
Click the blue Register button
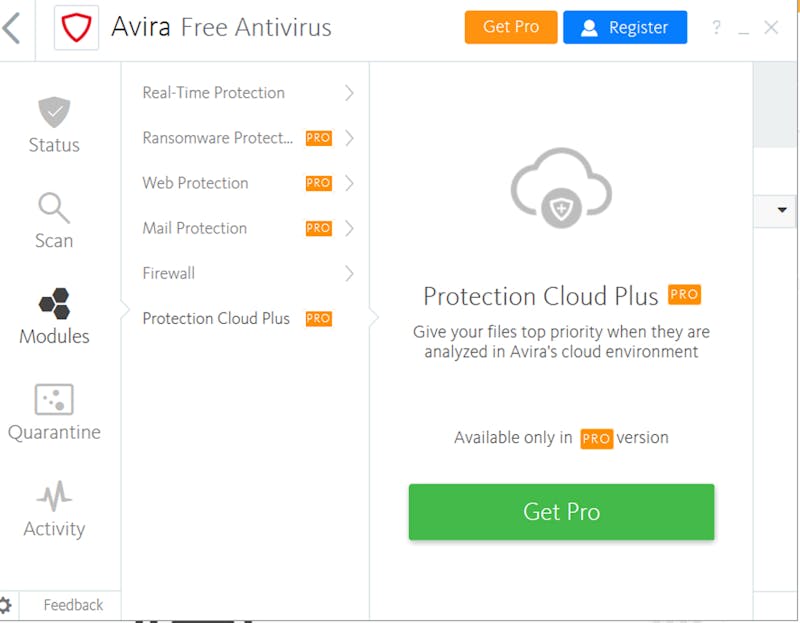(625, 27)
